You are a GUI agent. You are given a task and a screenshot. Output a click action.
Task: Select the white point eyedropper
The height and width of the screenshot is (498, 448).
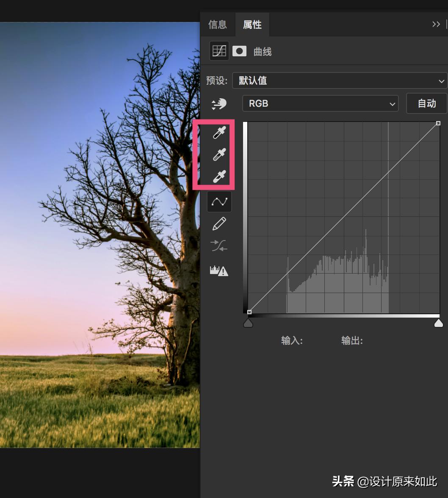[219, 176]
